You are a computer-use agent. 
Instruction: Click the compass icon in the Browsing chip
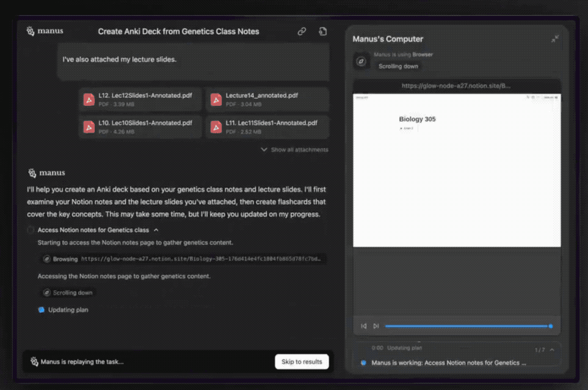point(47,259)
